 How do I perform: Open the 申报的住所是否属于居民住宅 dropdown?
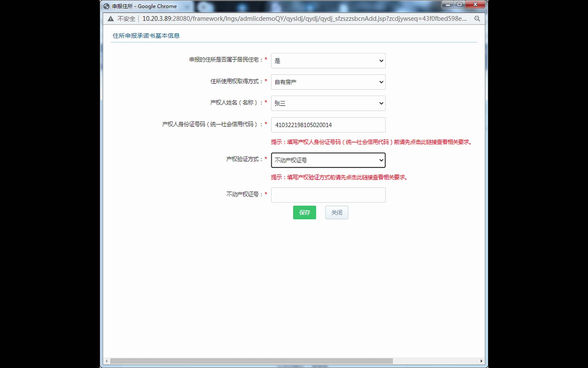point(328,61)
